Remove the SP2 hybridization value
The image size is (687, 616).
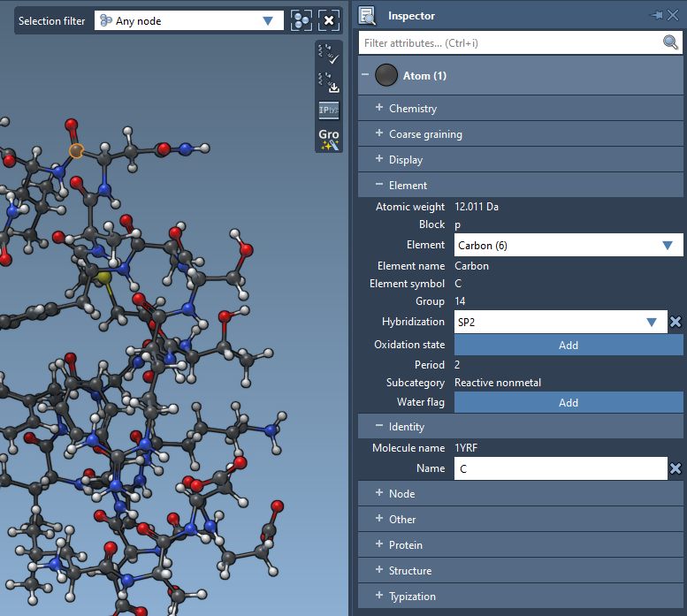(x=676, y=322)
